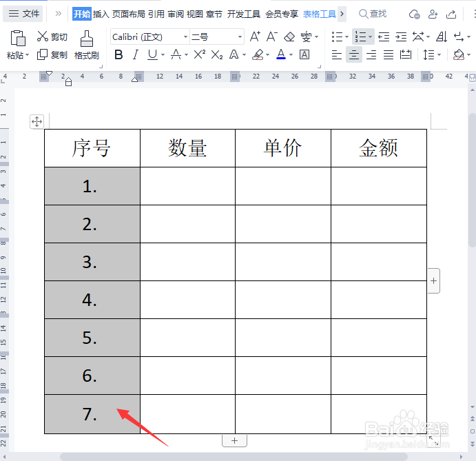Click the increase indent icon

pos(401,37)
